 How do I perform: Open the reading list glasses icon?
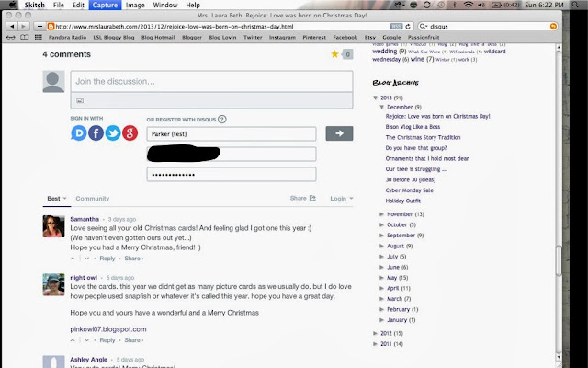[x=11, y=37]
